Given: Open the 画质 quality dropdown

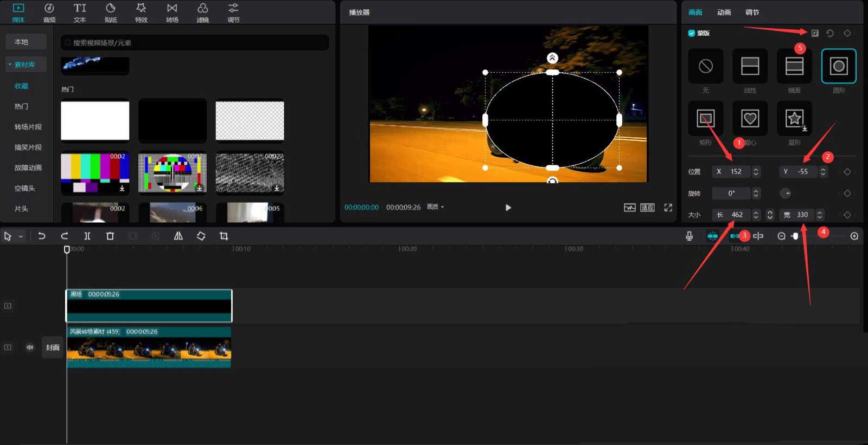Looking at the screenshot, I should pos(435,207).
